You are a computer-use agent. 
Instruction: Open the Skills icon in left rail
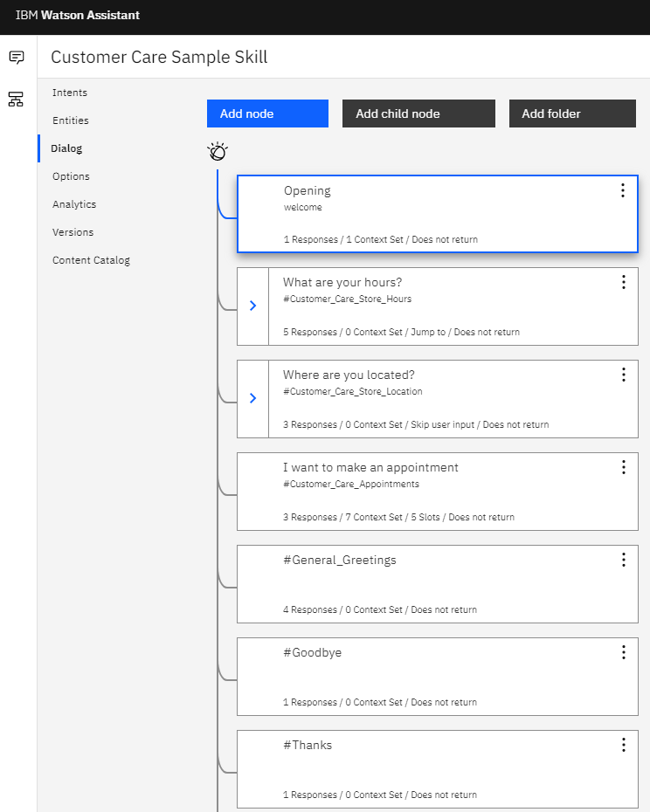pyautogui.click(x=16, y=99)
